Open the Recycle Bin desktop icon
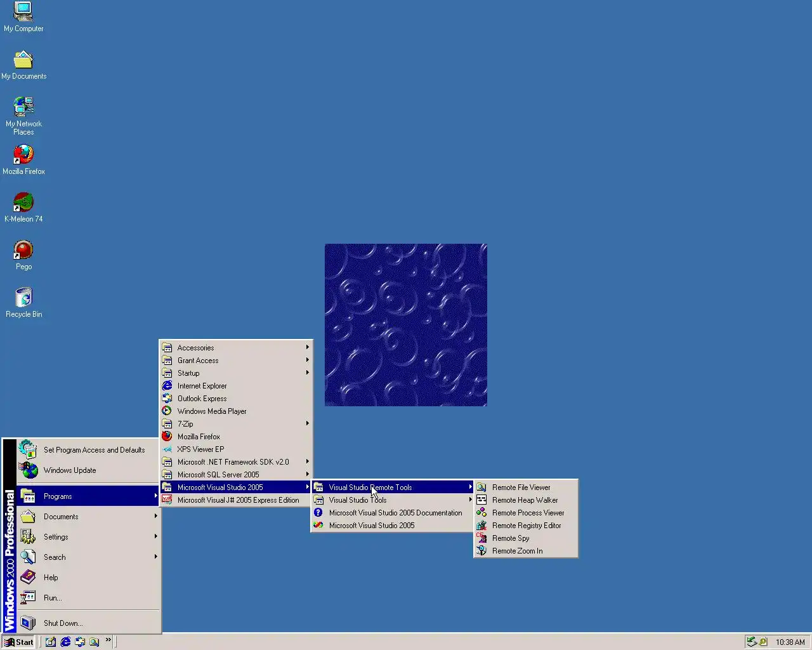The image size is (812, 650). pyautogui.click(x=23, y=303)
